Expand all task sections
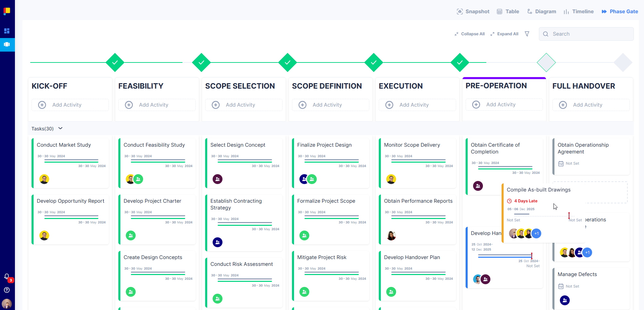The image size is (644, 310). 504,34
